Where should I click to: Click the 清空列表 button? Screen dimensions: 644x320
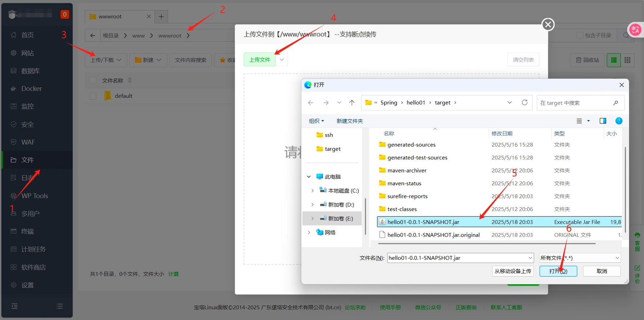click(523, 60)
